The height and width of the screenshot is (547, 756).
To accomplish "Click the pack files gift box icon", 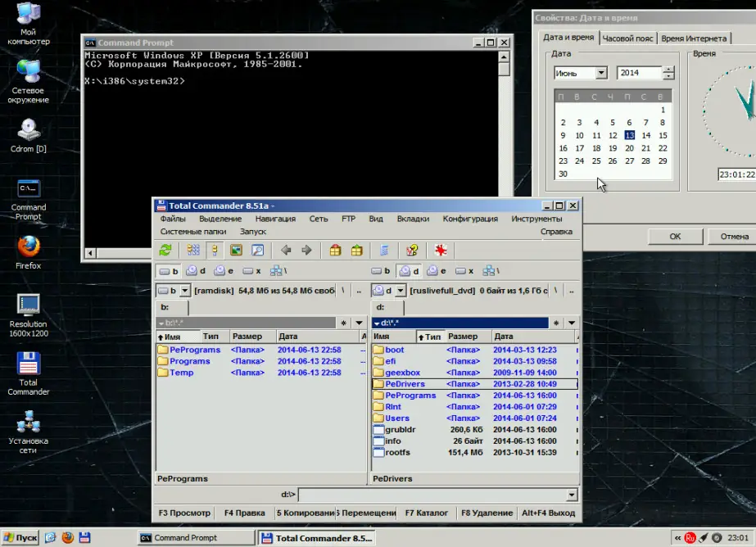I will [x=336, y=250].
